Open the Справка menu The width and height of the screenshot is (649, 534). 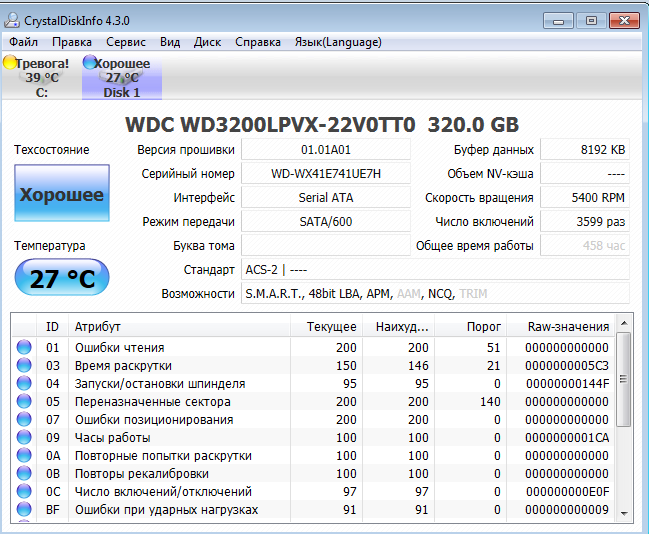pos(257,42)
